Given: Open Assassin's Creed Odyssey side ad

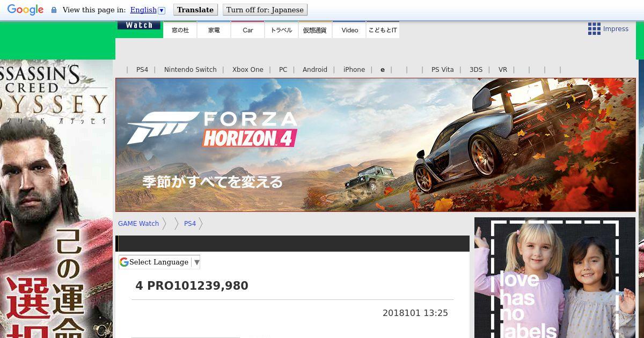Looking at the screenshot, I should tap(56, 199).
